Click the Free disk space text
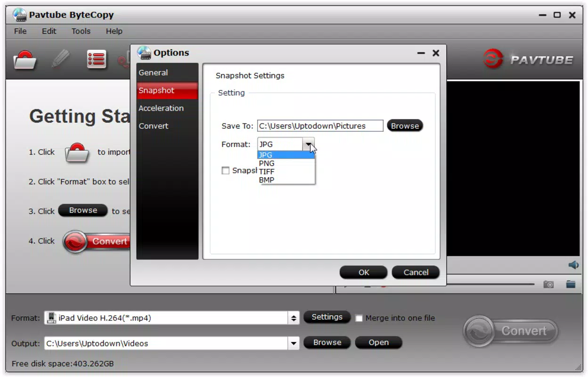The image size is (588, 377). (63, 364)
